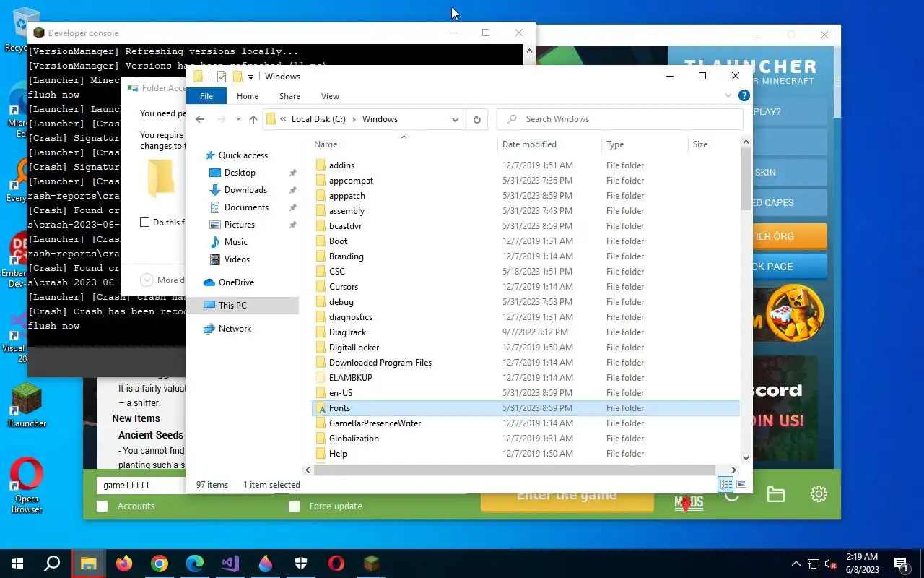Open TLauncher game folder icon

(x=776, y=494)
